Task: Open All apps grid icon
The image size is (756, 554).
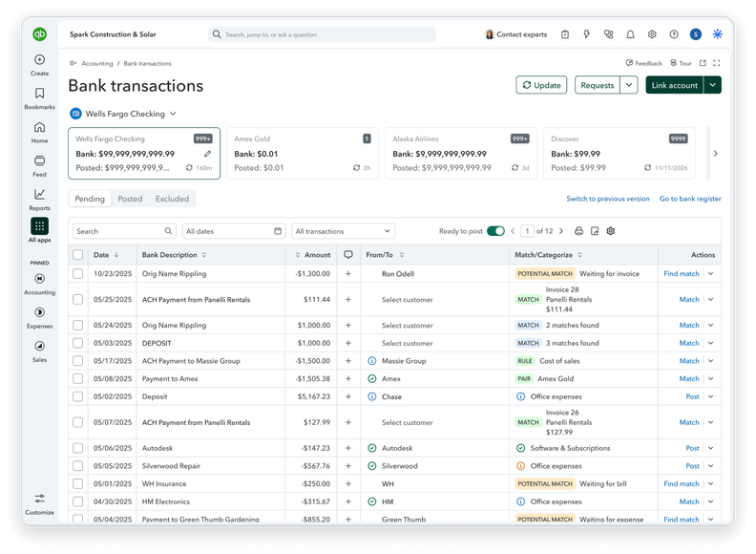Action: (39, 225)
